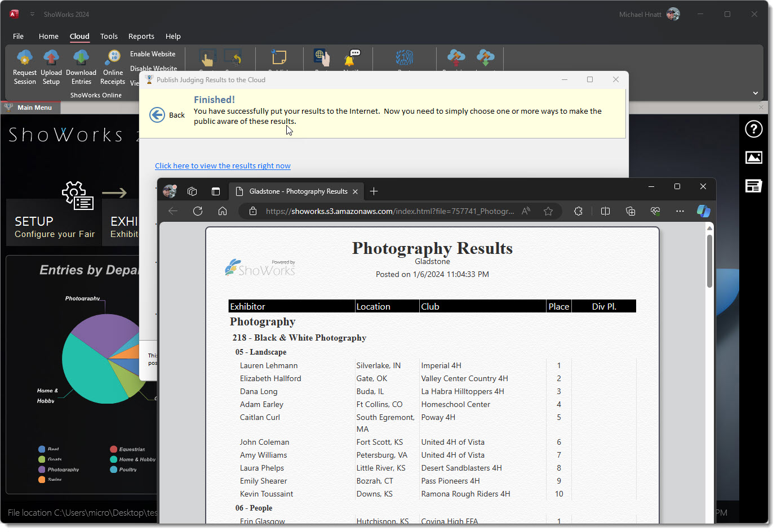
Task: Open the Reports ribbon tab
Action: point(141,36)
